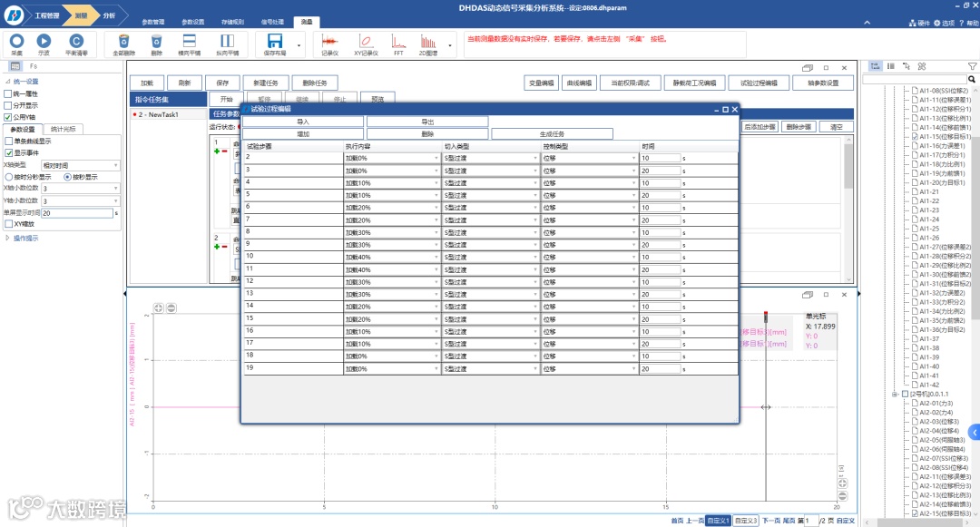The height and width of the screenshot is (527, 980).
Task: Click the search magnifier icon in channel panel
Action: tap(972, 79)
